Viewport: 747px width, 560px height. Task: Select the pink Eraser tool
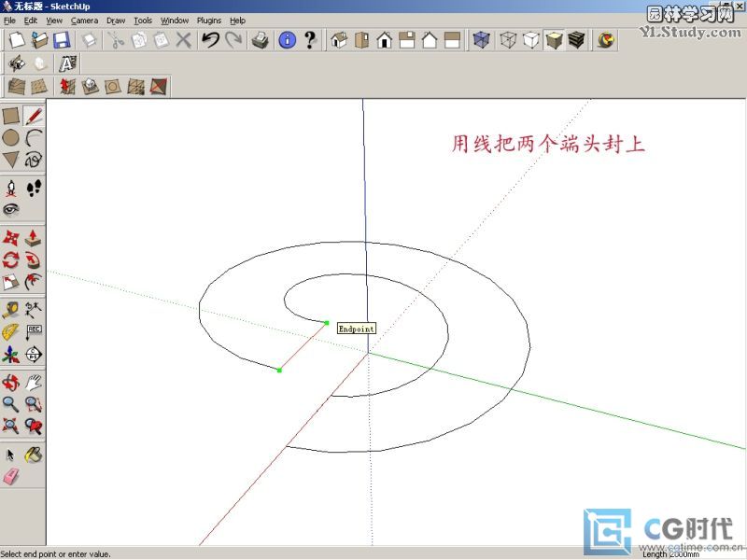click(x=10, y=477)
